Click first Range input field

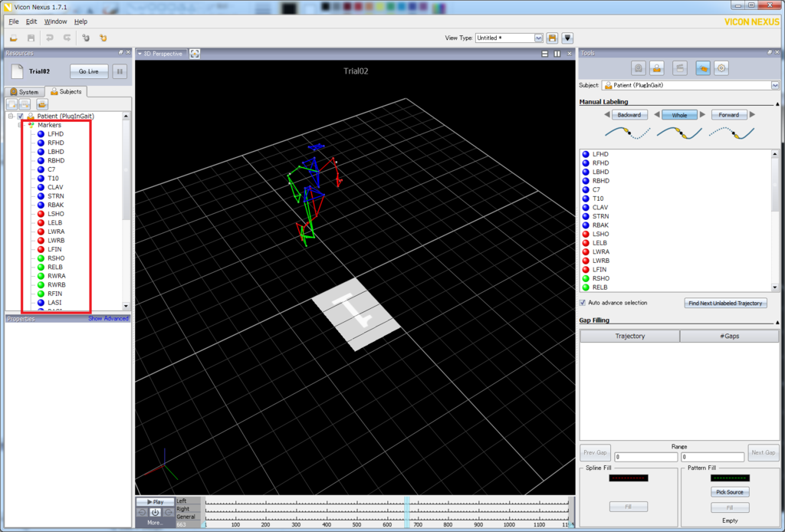[x=645, y=457]
